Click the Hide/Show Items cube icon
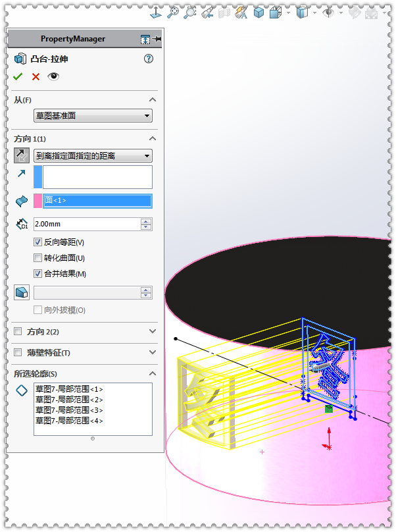This screenshot has width=396, height=532. 302,13
